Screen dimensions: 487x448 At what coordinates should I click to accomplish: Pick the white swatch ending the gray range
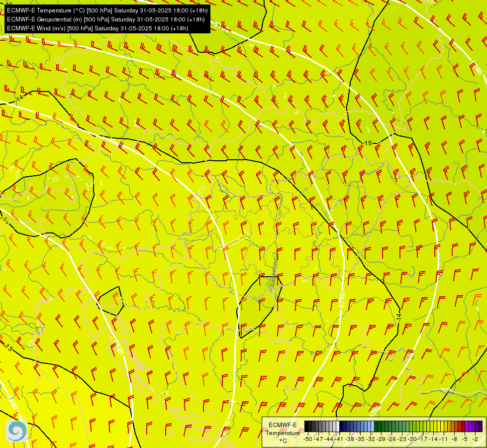[338, 426]
